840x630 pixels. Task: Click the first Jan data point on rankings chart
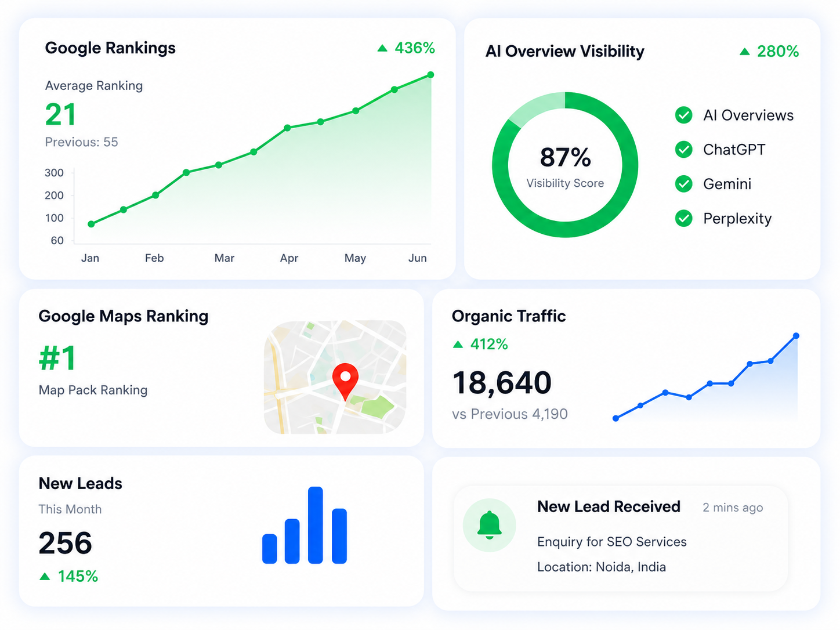[91, 224]
